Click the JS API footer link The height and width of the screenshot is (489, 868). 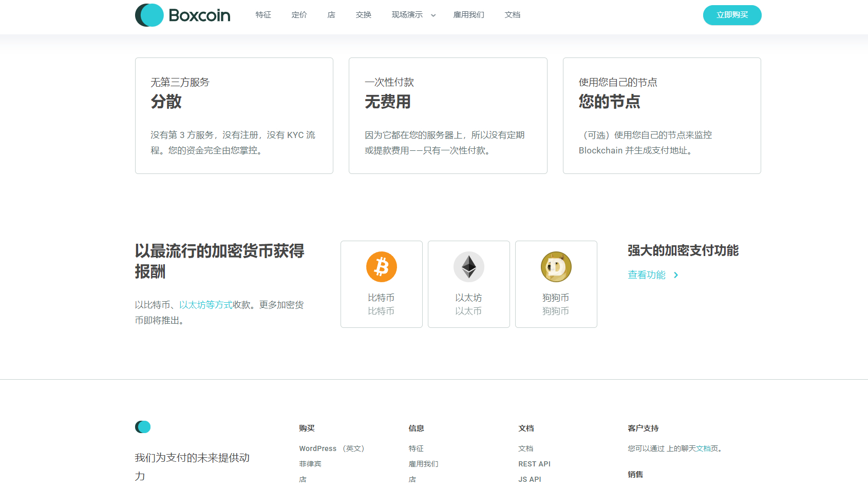coord(530,479)
